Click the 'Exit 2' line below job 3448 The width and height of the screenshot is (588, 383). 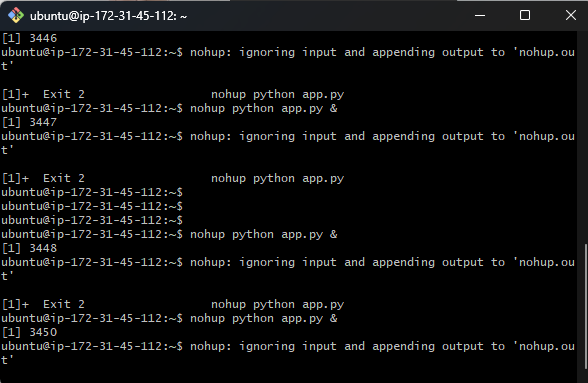tap(173, 305)
